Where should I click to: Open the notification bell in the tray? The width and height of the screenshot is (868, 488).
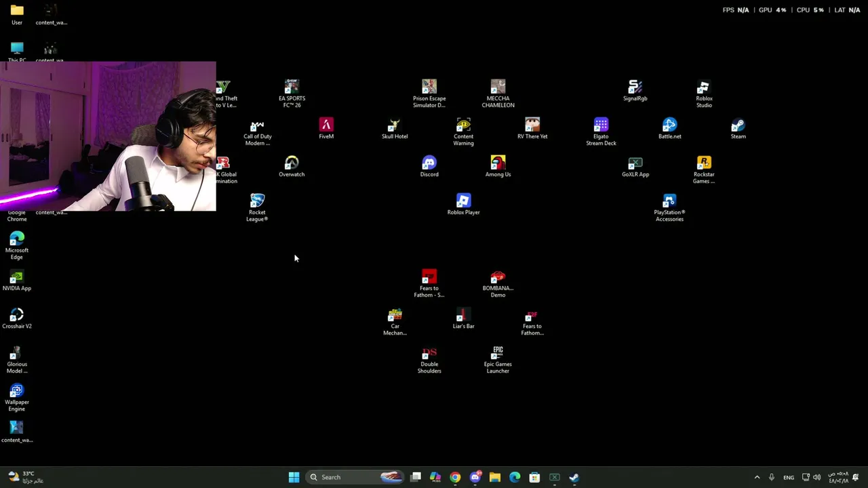[x=856, y=477]
